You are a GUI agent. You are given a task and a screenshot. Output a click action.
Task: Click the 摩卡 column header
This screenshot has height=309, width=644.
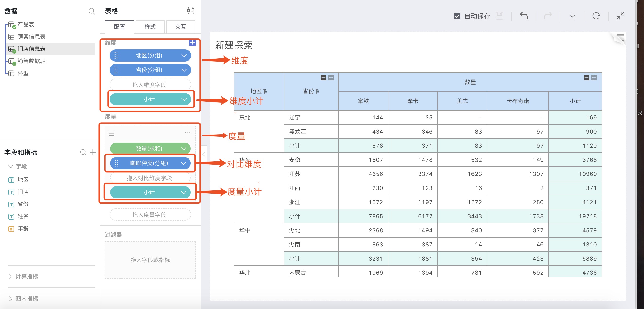tap(413, 101)
